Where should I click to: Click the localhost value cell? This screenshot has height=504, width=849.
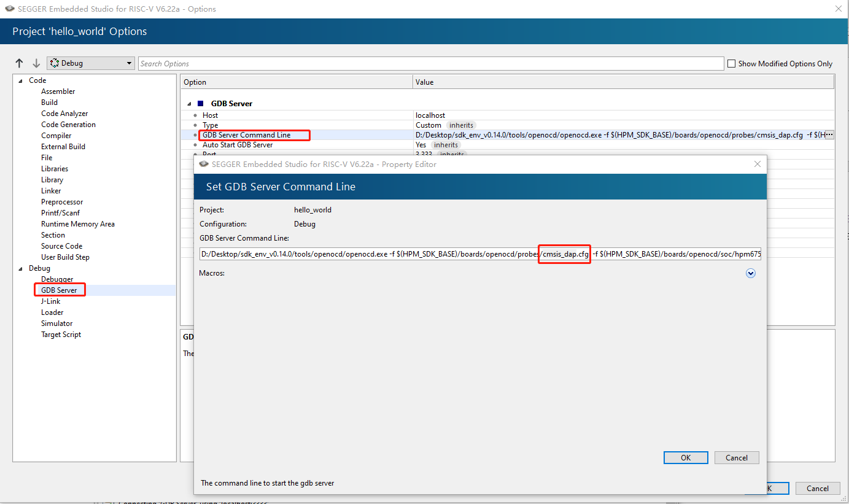(430, 115)
